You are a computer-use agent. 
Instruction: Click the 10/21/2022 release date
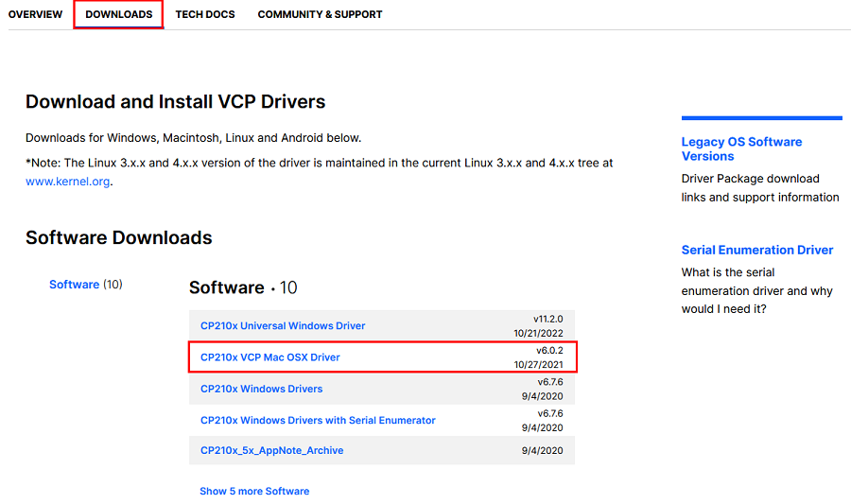coord(538,333)
